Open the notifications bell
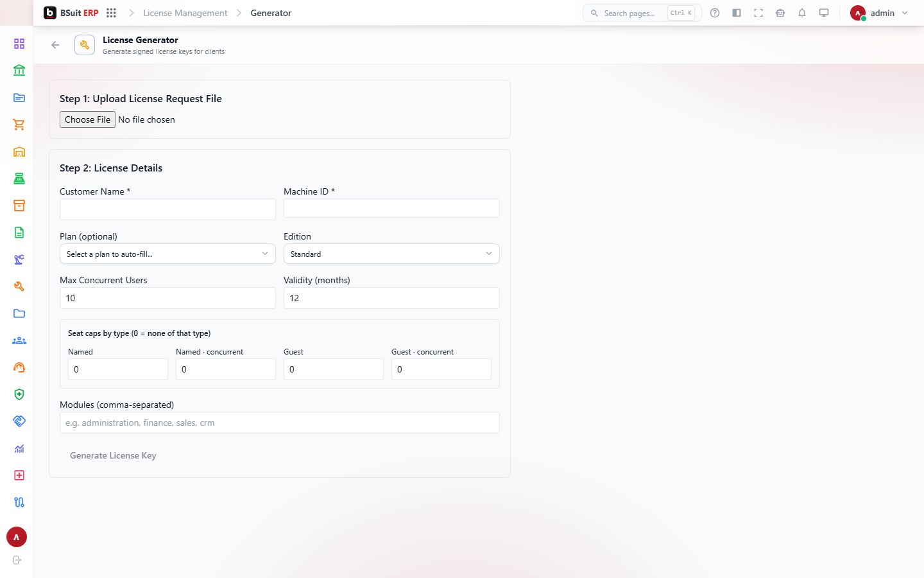The width and height of the screenshot is (924, 578). tap(802, 13)
